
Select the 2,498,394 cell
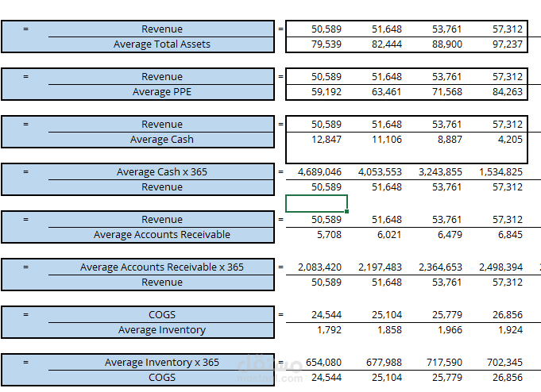[x=500, y=267]
